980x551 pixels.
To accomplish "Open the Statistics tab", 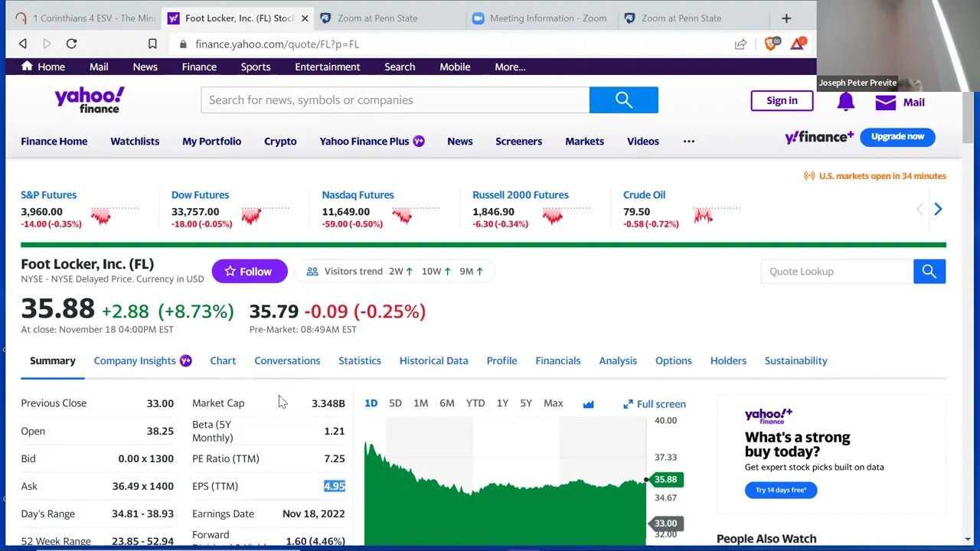I will (x=360, y=360).
